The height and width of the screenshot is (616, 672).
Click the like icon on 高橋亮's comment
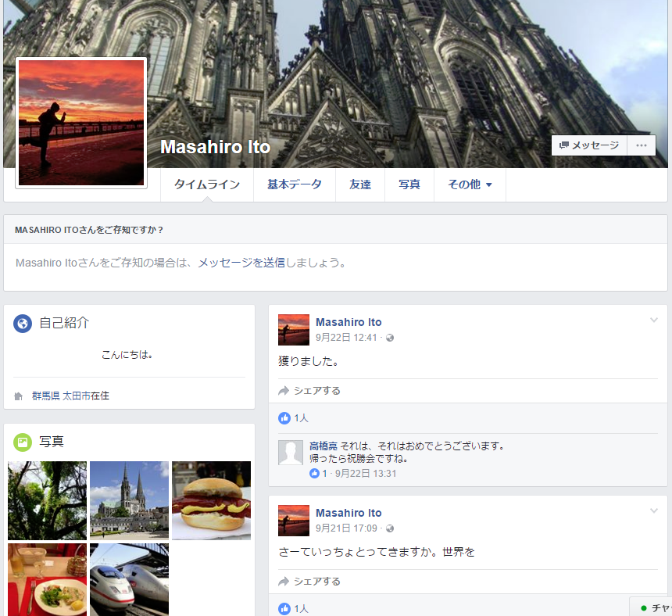315,473
